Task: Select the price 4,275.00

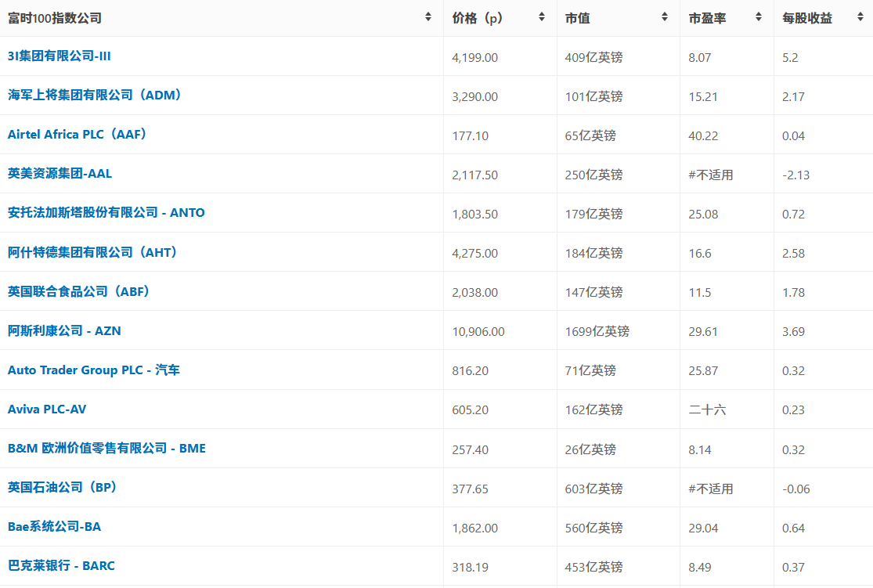Action: 475,254
